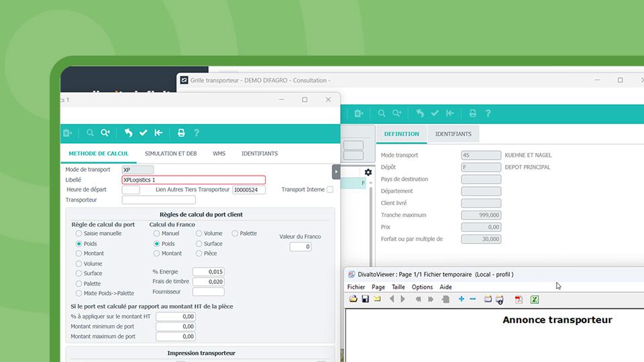Open the Fichier menu in DivaltoViewer
The width and height of the screenshot is (644, 362).
(356, 287)
